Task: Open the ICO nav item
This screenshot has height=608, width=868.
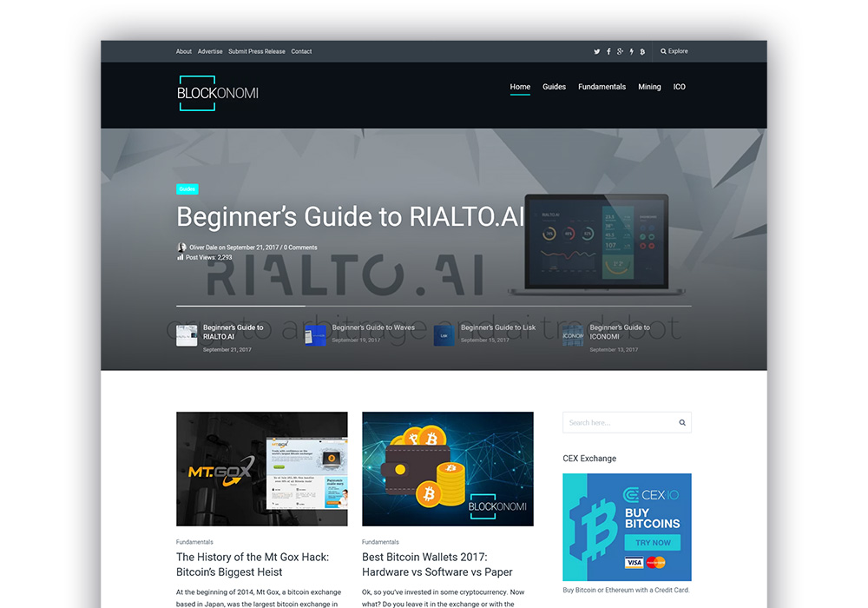Action: tap(680, 87)
